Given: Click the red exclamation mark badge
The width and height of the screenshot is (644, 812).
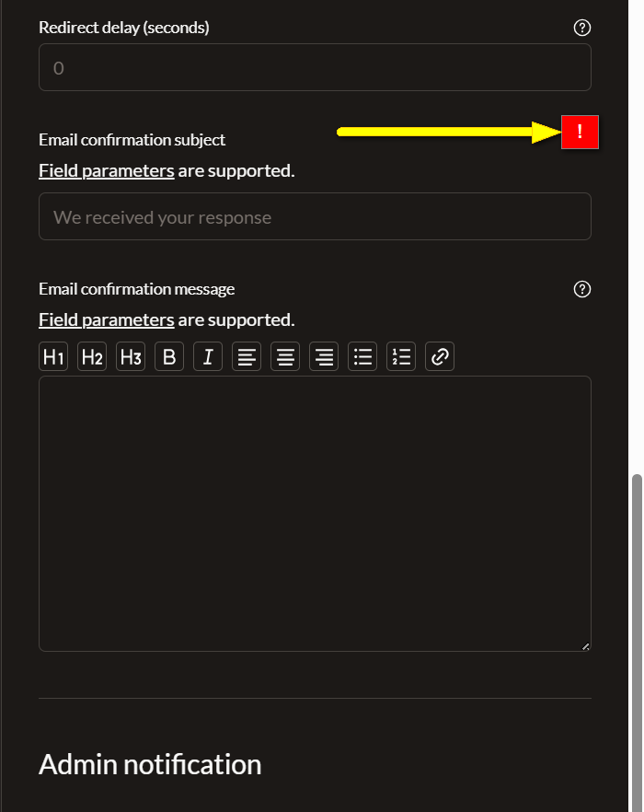Looking at the screenshot, I should pyautogui.click(x=580, y=132).
